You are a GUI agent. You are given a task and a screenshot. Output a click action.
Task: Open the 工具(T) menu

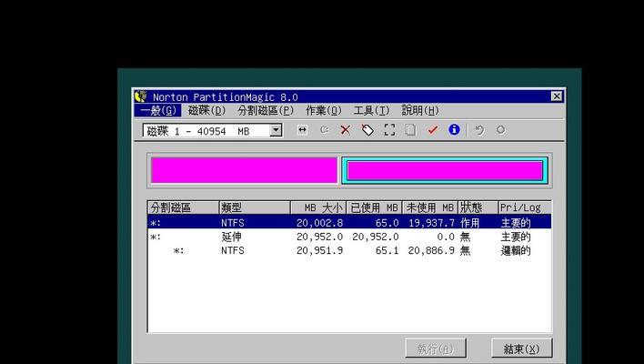(371, 110)
